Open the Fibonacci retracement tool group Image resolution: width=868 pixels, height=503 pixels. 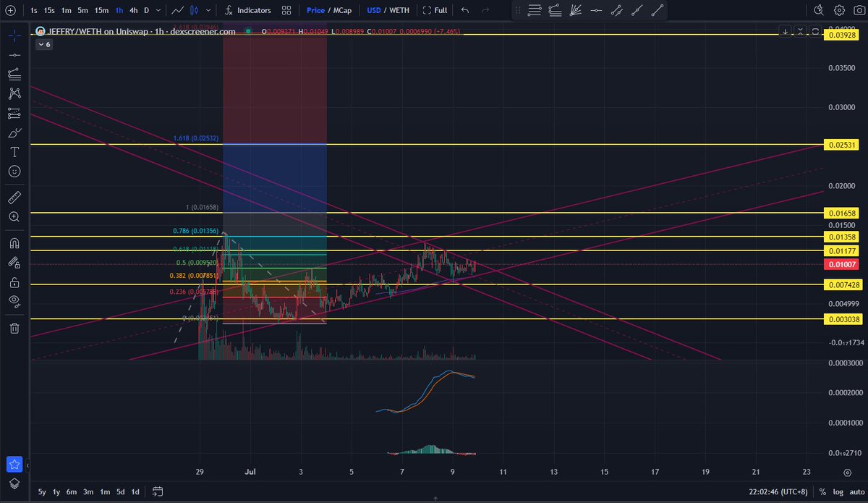(x=14, y=75)
